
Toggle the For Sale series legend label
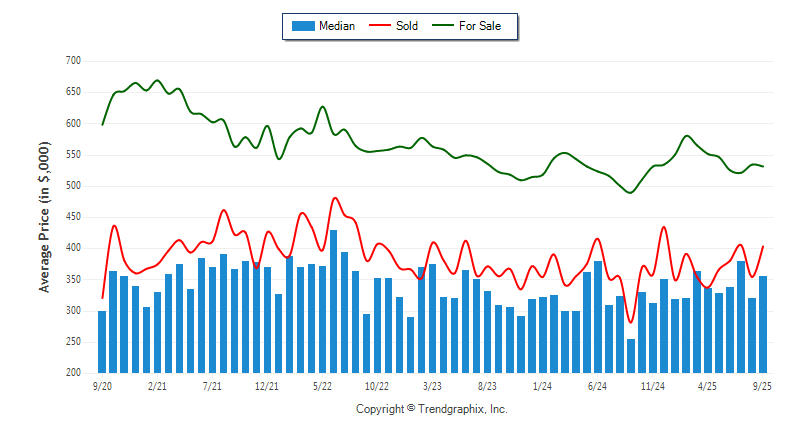point(480,26)
